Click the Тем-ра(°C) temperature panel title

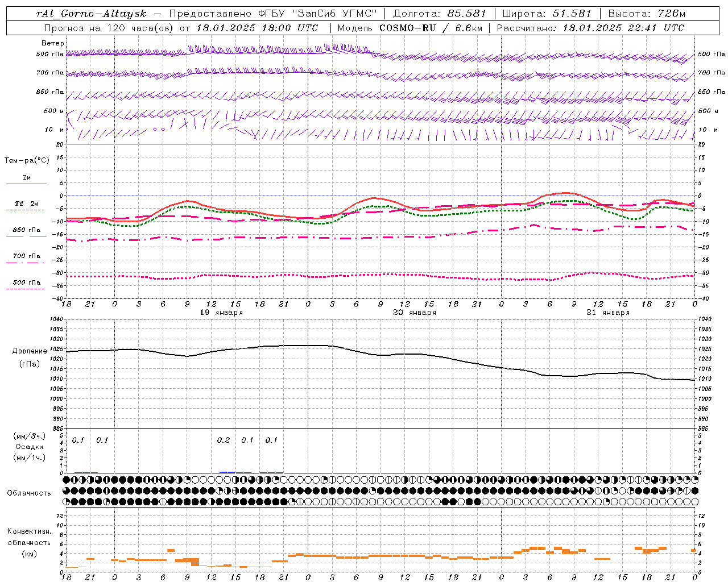pos(27,161)
